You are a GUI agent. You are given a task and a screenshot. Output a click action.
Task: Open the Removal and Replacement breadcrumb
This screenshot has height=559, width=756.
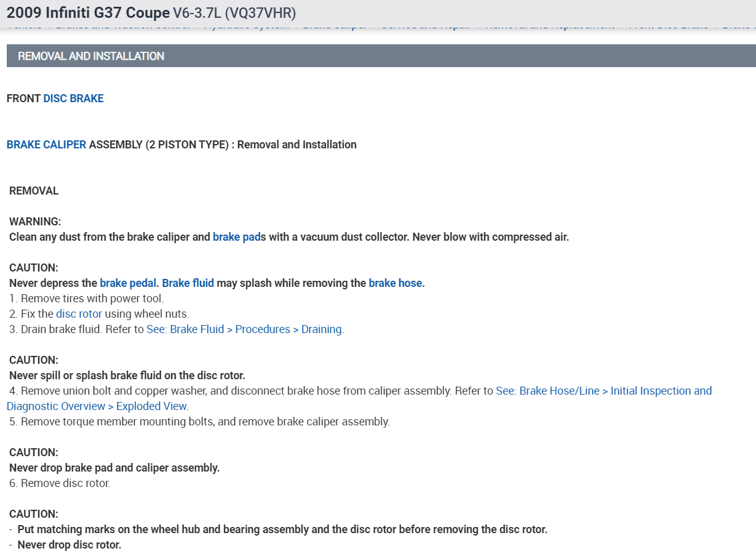(549, 28)
